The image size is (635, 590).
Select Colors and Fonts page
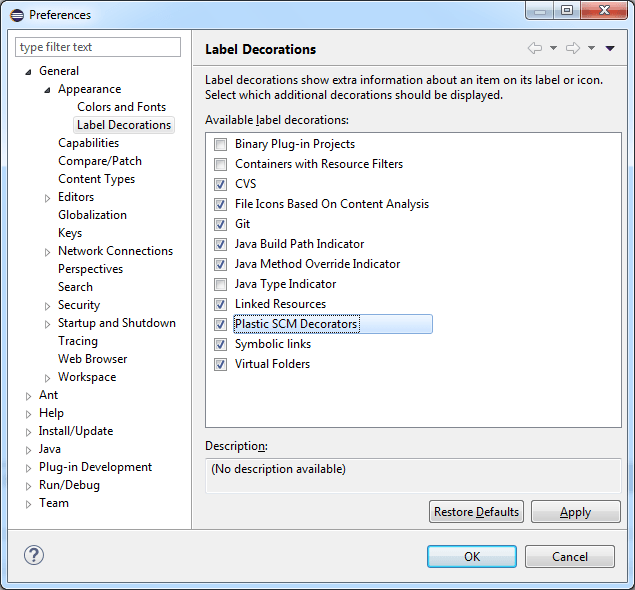[x=121, y=107]
